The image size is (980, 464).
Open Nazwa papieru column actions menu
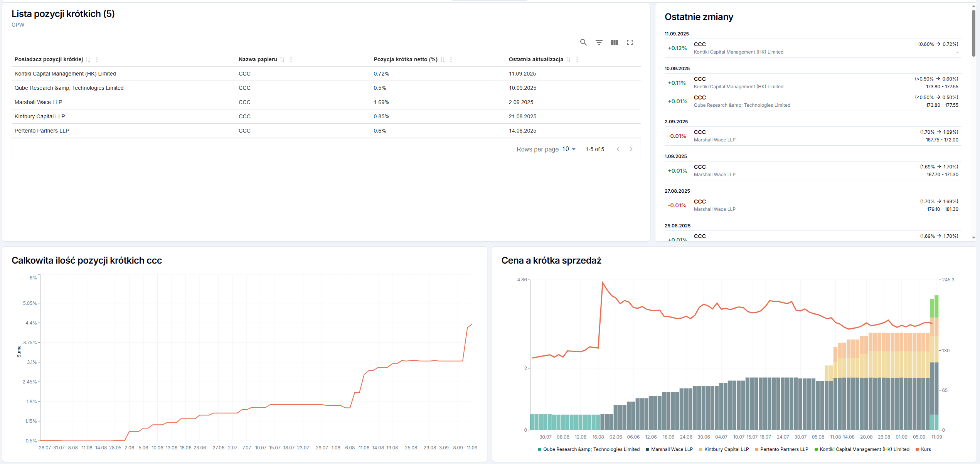[x=291, y=60]
